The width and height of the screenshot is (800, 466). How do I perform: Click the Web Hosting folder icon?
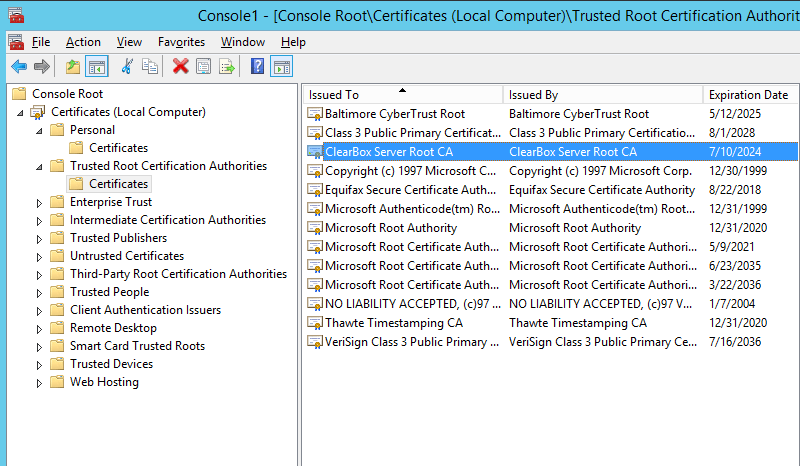pos(57,382)
